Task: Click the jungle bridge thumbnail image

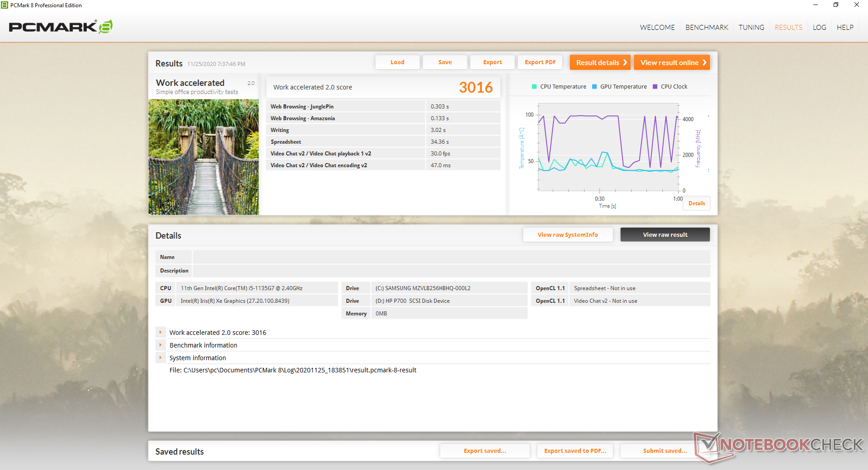Action: (203, 157)
